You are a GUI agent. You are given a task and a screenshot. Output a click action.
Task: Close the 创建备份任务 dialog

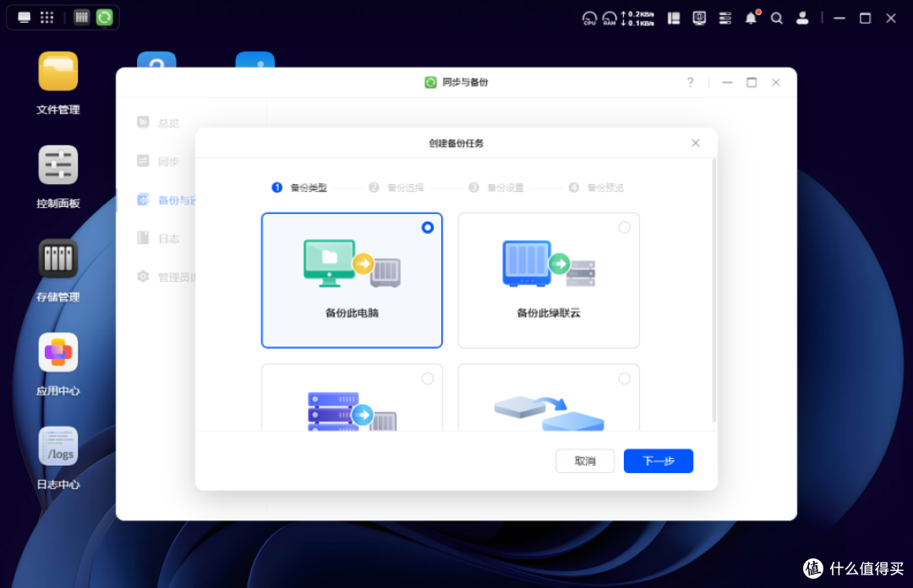(x=696, y=144)
